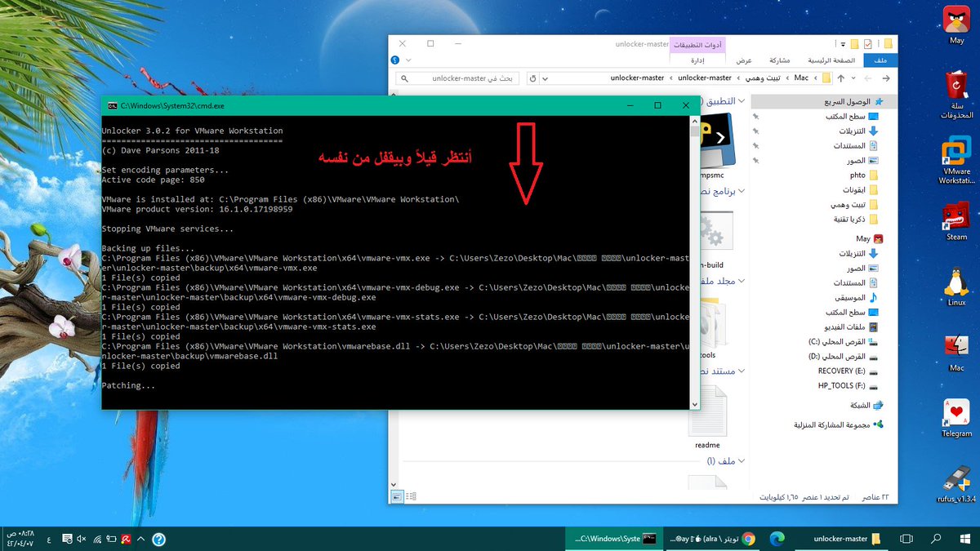Open the network Wi-Fi tray icon
This screenshot has height=551, width=980.
pyautogui.click(x=97, y=539)
